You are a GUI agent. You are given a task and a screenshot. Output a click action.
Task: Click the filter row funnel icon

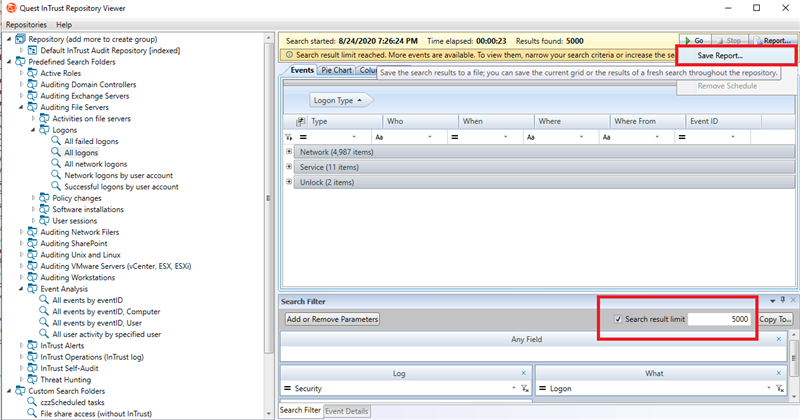coord(289,137)
